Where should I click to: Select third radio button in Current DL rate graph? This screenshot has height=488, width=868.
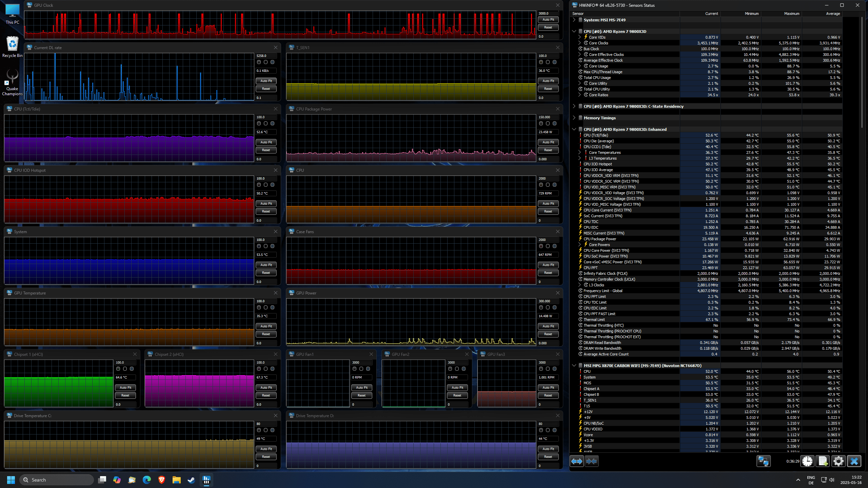pos(272,62)
